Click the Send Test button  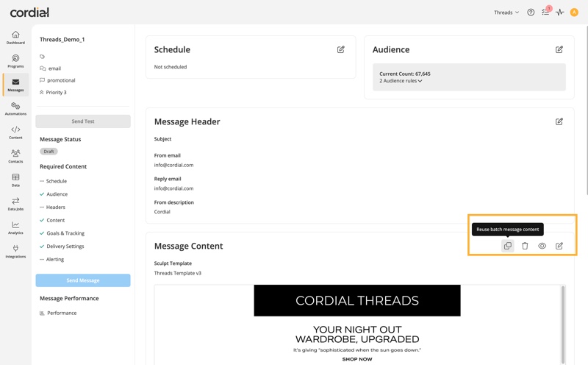click(83, 121)
